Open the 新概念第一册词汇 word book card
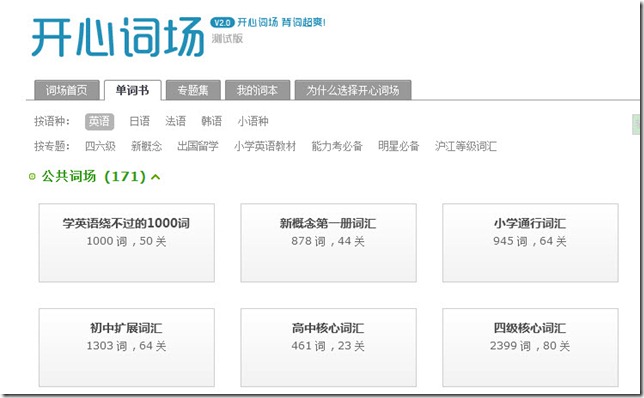644x398 pixels. 328,243
